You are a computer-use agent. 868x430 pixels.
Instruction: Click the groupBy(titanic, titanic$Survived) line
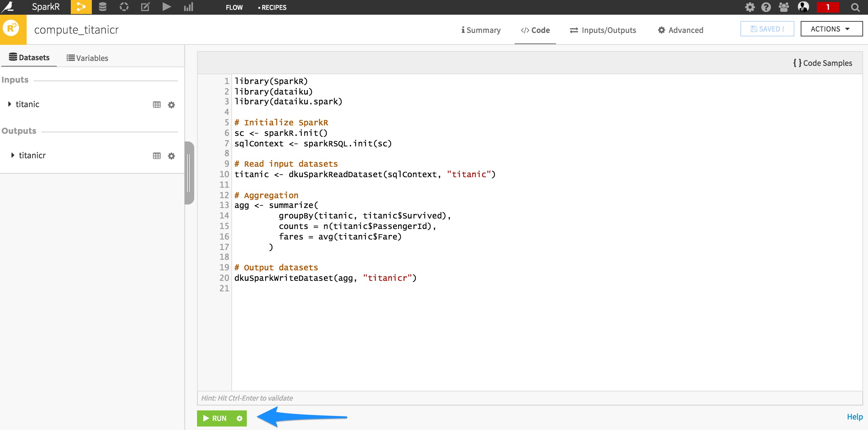coord(365,216)
